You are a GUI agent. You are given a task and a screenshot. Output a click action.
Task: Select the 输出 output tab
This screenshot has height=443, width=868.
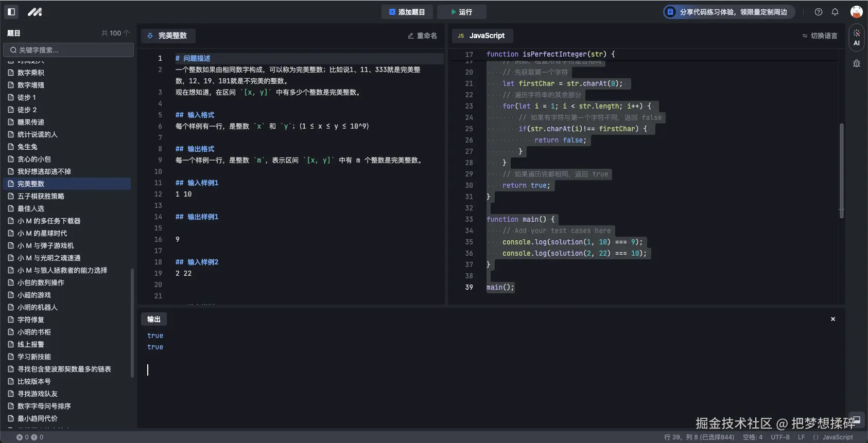pyautogui.click(x=153, y=319)
